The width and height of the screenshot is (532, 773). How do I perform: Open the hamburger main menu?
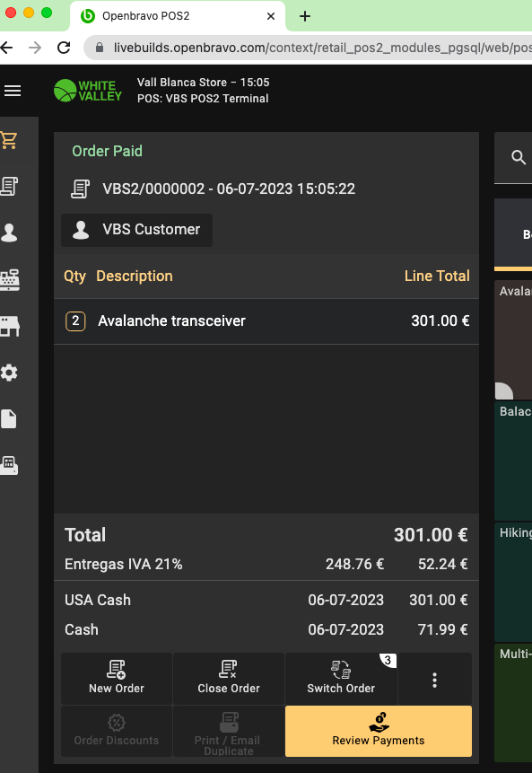(x=13, y=91)
